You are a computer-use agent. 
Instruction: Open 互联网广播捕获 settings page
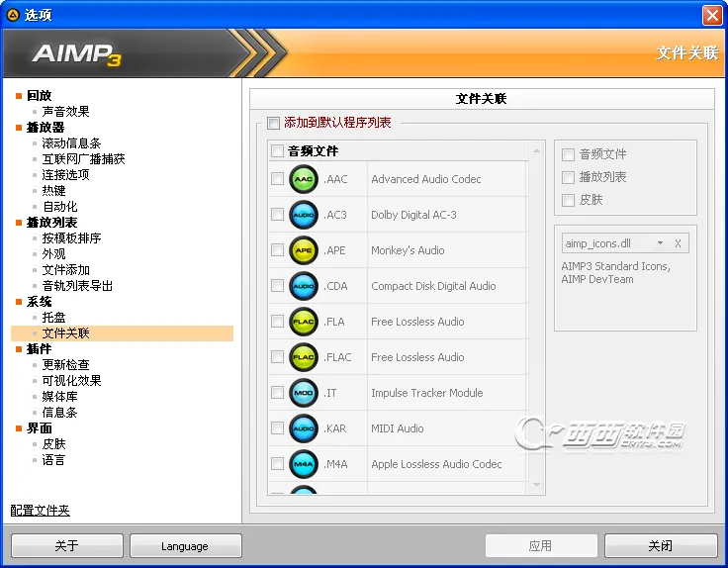tap(83, 159)
